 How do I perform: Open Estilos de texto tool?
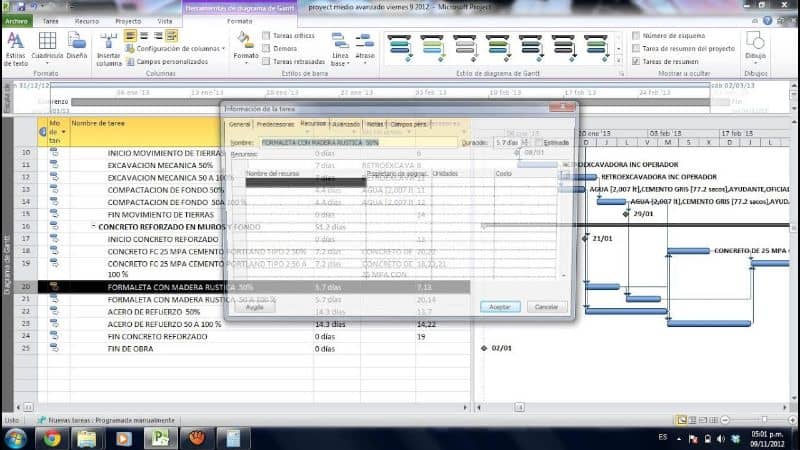pos(15,49)
